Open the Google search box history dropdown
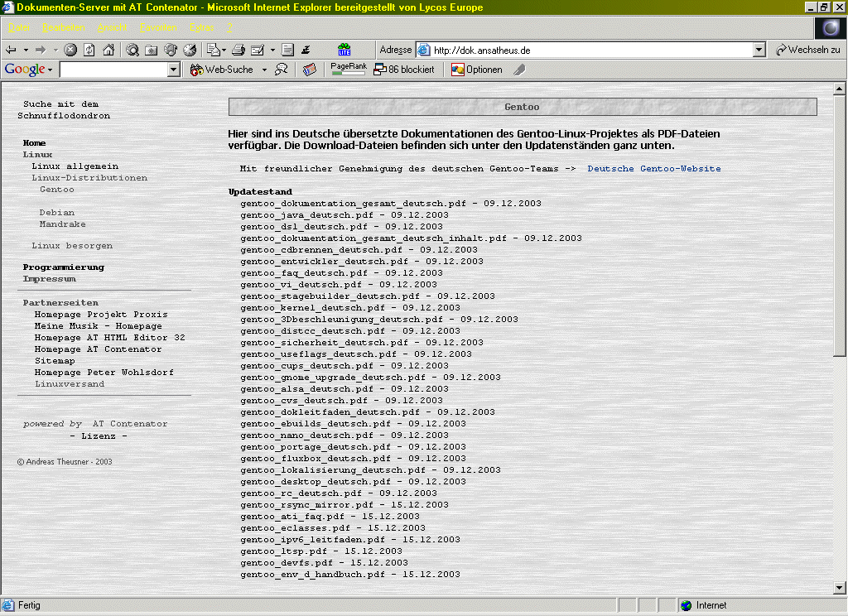 point(174,70)
